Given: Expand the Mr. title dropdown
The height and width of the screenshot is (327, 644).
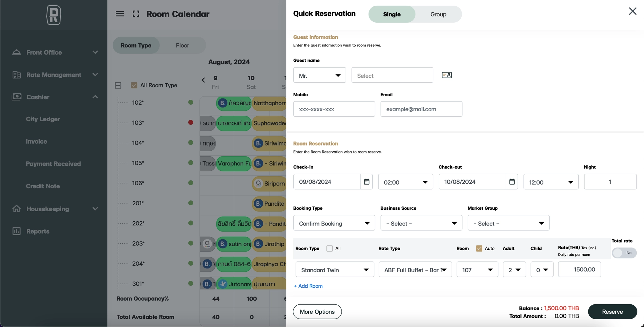Looking at the screenshot, I should [319, 75].
